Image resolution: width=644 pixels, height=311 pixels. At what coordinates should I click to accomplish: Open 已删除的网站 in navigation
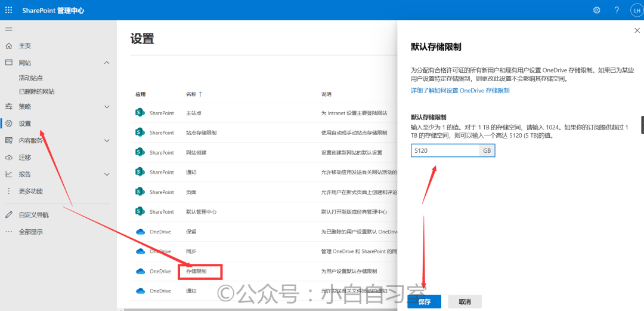tap(37, 91)
